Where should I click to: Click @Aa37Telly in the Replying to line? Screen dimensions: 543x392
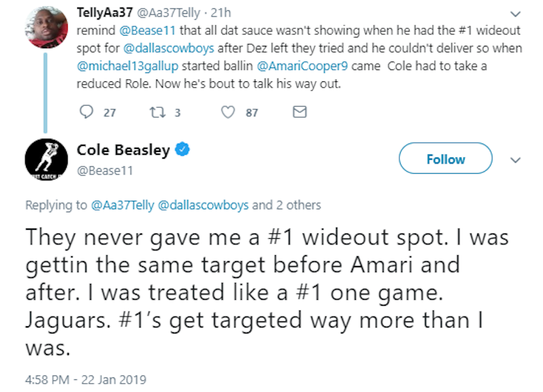(122, 205)
